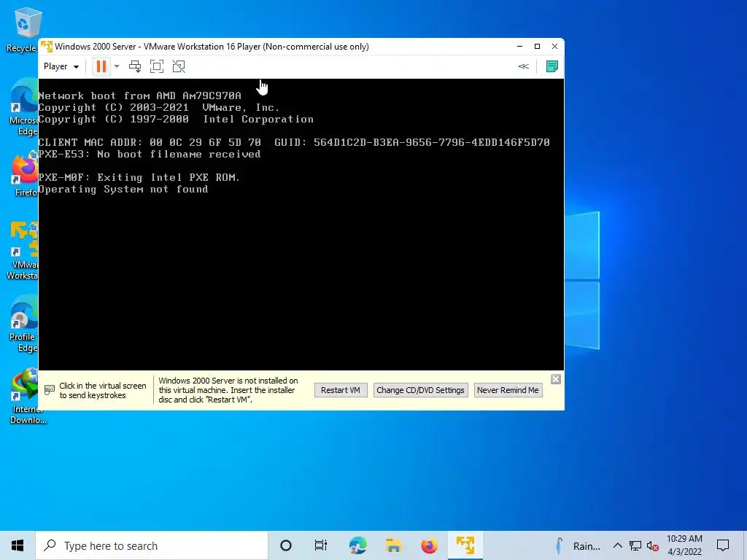This screenshot has width=747, height=560.
Task: Open Task View on taskbar
Action: tap(321, 545)
